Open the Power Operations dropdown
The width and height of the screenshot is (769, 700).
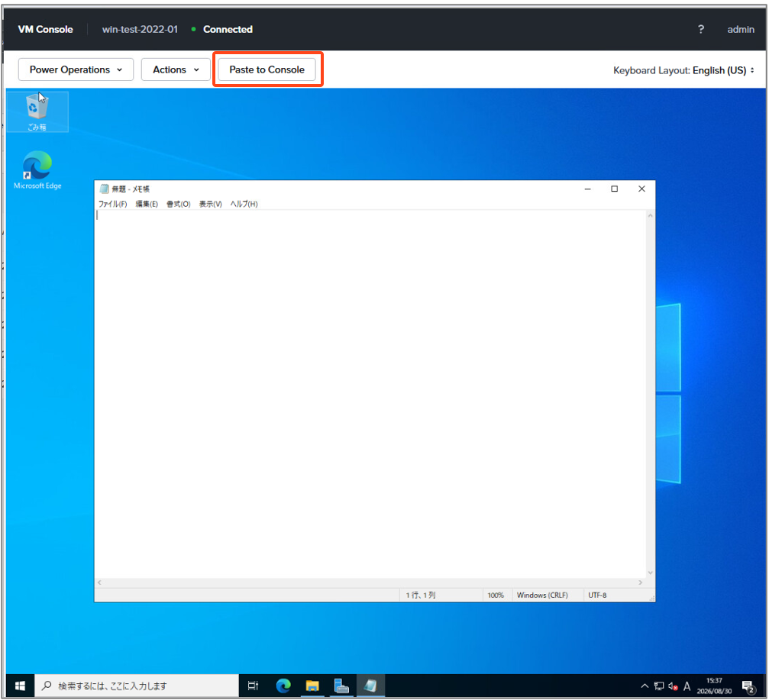(76, 69)
